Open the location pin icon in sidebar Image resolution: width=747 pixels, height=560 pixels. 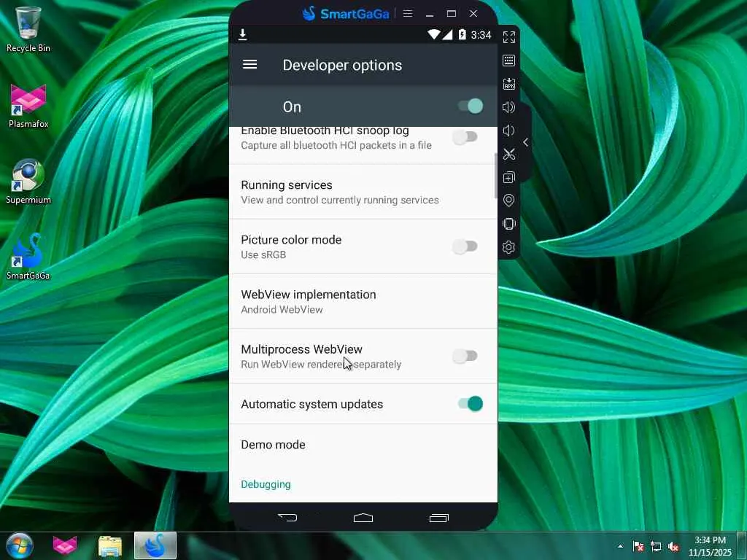[x=508, y=201]
